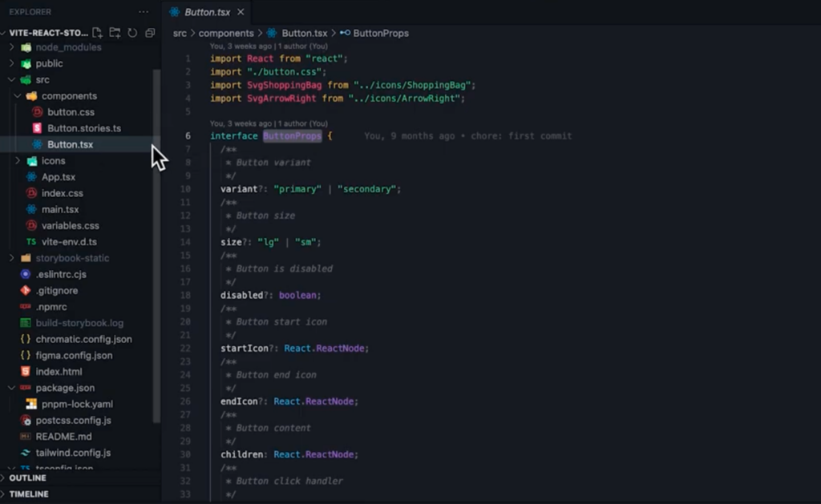Open variables.css file
Screen dimensions: 821x504
coord(71,226)
